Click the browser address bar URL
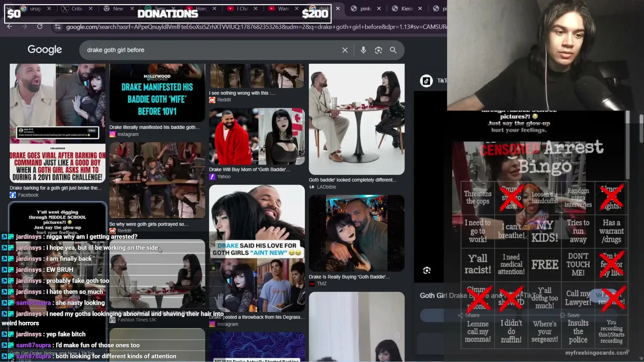The height and width of the screenshot is (362, 644). pos(256,27)
